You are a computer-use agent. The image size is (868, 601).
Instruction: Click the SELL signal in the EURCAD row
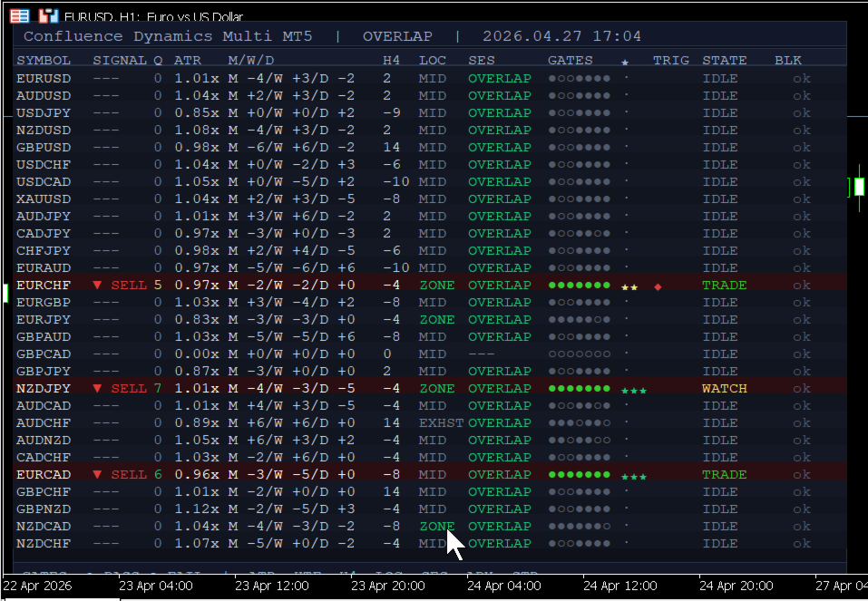[129, 475]
